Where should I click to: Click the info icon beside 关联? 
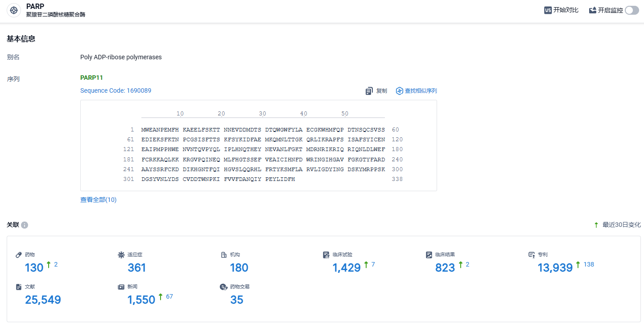tap(25, 225)
